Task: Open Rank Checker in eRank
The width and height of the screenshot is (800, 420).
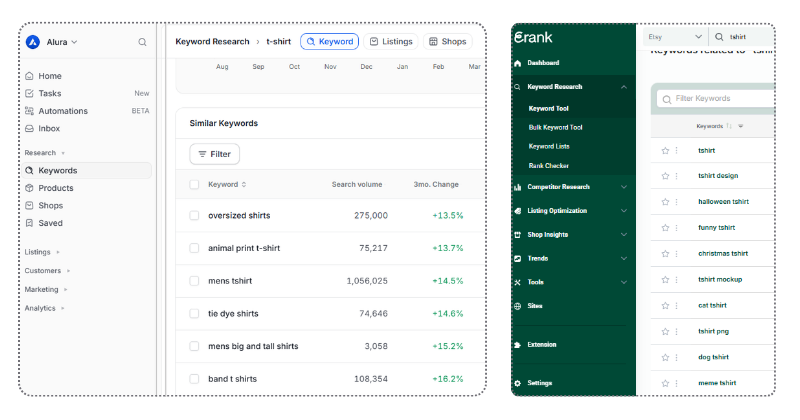Action: tap(548, 165)
